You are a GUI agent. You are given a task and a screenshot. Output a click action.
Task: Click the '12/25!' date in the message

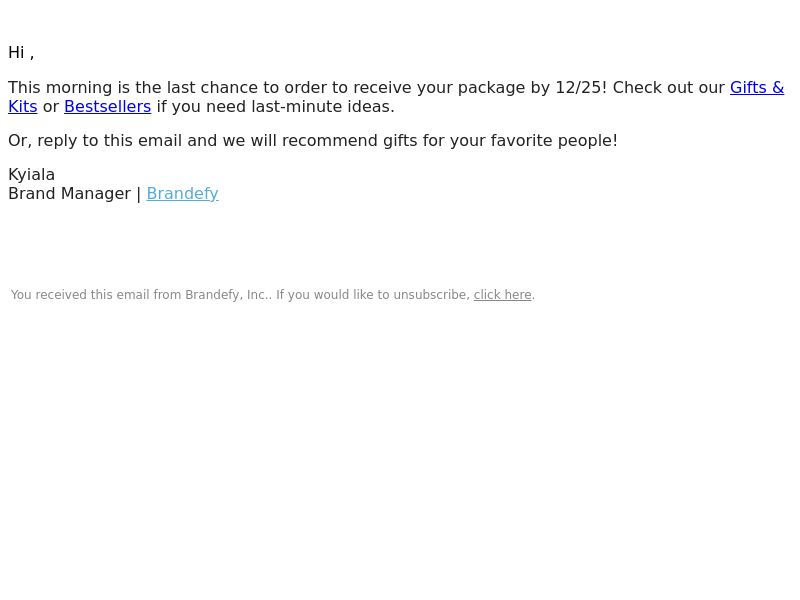pos(581,88)
